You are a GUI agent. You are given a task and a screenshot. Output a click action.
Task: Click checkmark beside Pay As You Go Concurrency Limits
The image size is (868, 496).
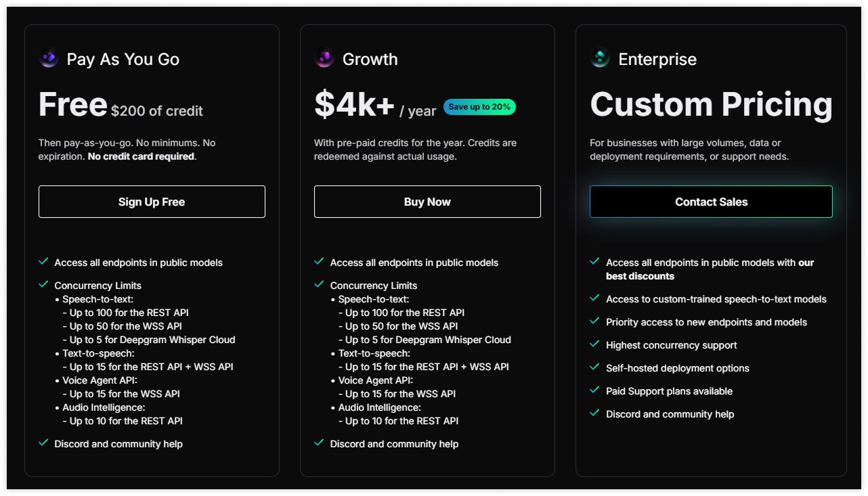point(43,285)
